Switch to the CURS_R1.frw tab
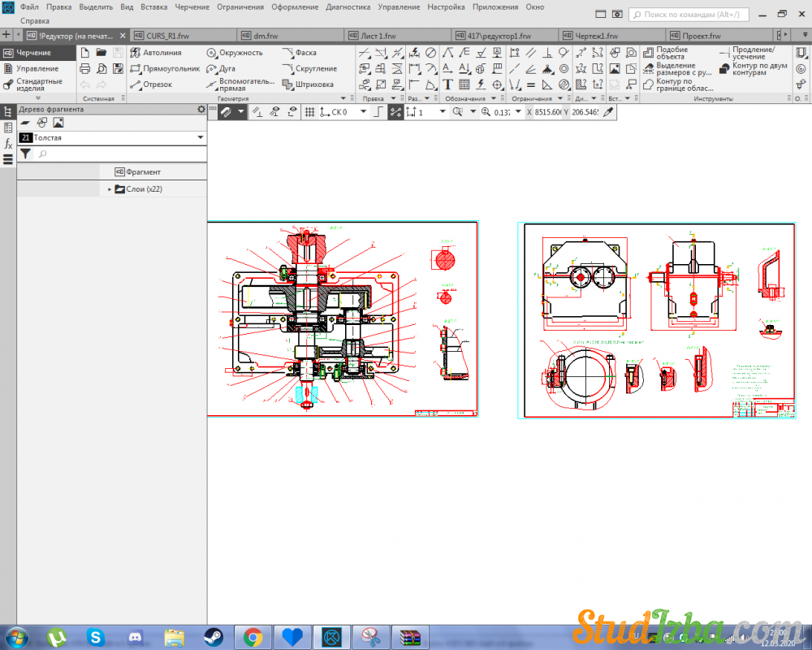The height and width of the screenshot is (650, 812). click(x=166, y=36)
